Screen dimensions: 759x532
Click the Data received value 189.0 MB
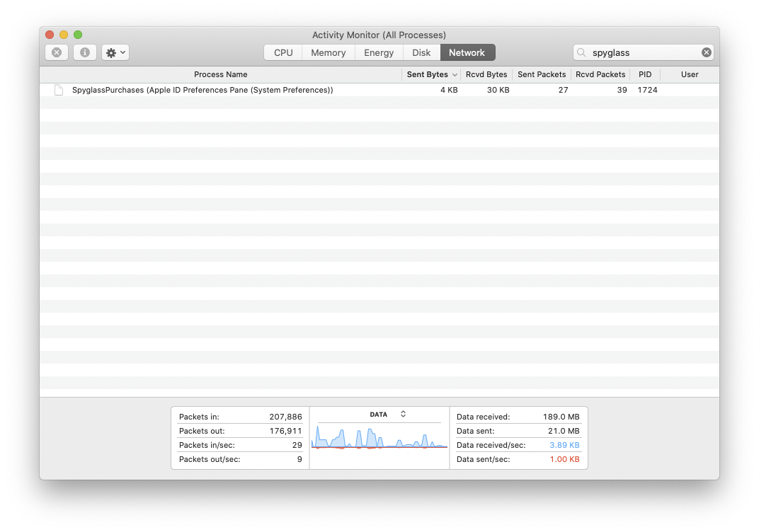click(561, 417)
